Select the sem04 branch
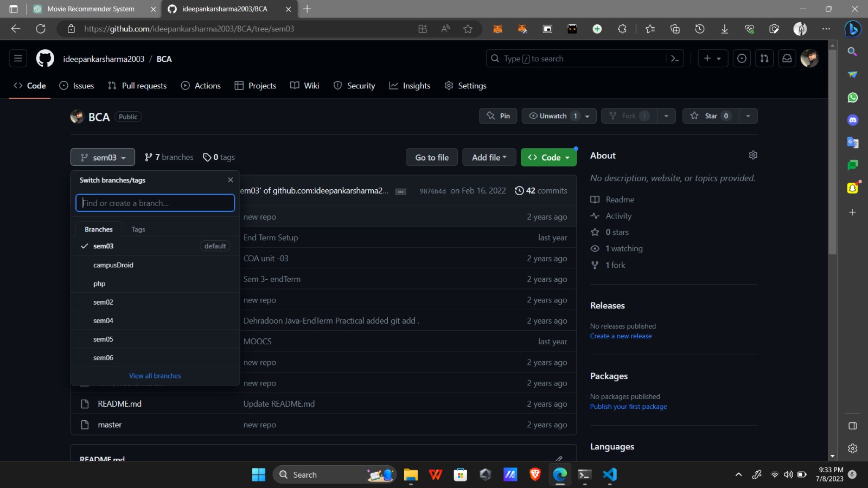 pyautogui.click(x=155, y=320)
